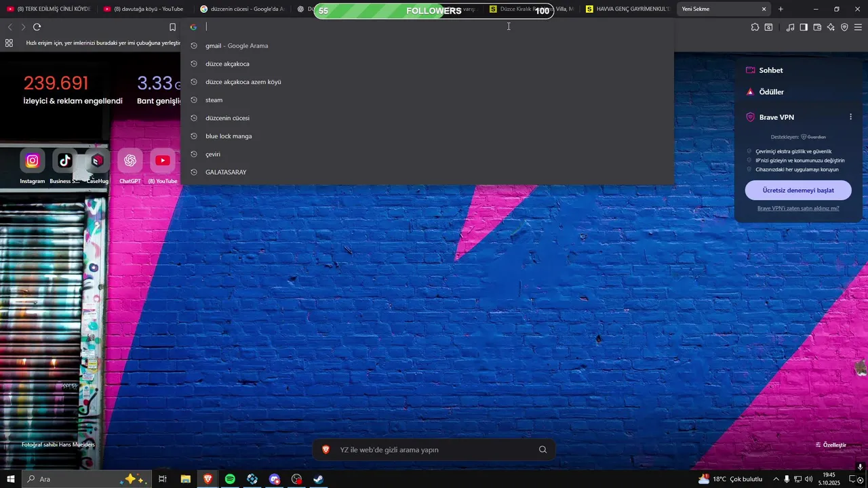Open Brave VPN three-dot options menu
Image resolution: width=868 pixels, height=488 pixels.
(x=850, y=117)
